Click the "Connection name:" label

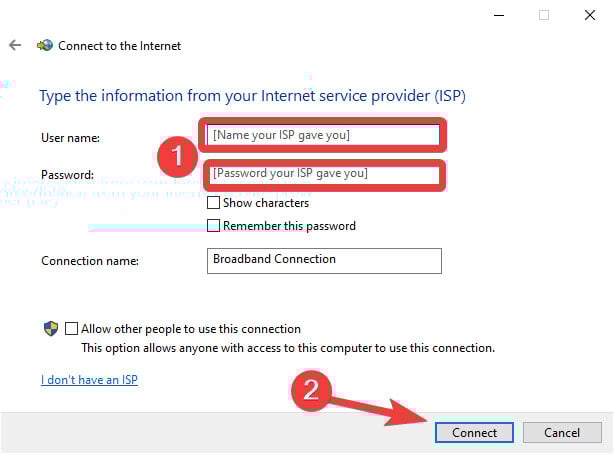[90, 261]
